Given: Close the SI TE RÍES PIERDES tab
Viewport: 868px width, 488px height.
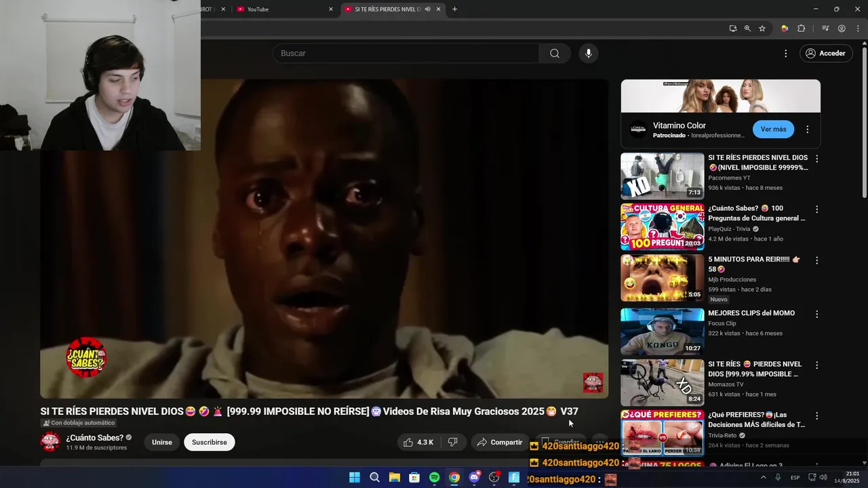Looking at the screenshot, I should [438, 9].
